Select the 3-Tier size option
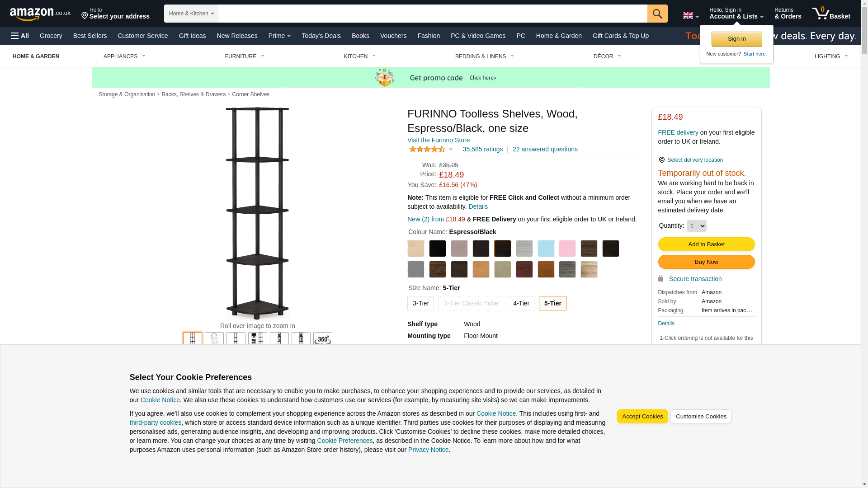Viewport: 868px width, 488px height. click(x=420, y=303)
